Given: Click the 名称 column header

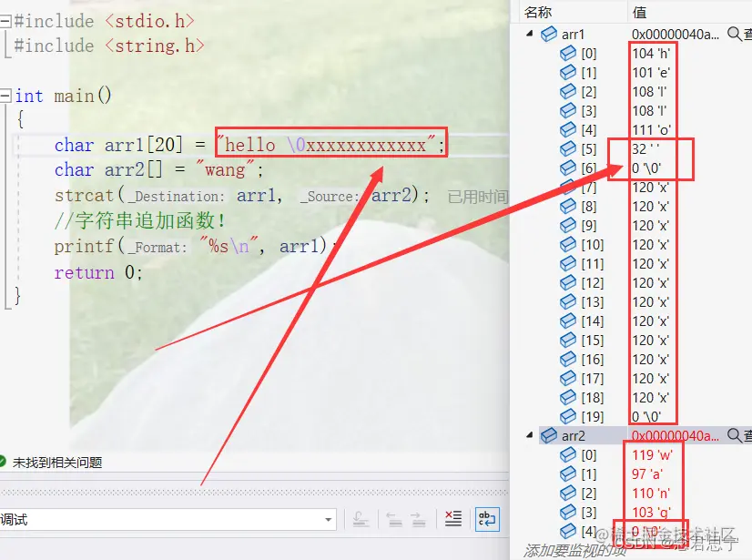Looking at the screenshot, I should click(x=538, y=12).
